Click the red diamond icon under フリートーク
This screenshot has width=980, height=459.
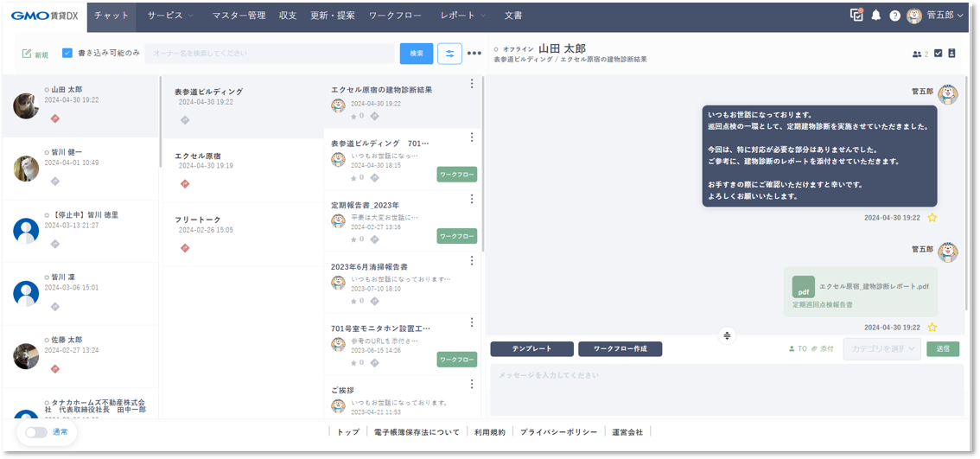pyautogui.click(x=185, y=248)
